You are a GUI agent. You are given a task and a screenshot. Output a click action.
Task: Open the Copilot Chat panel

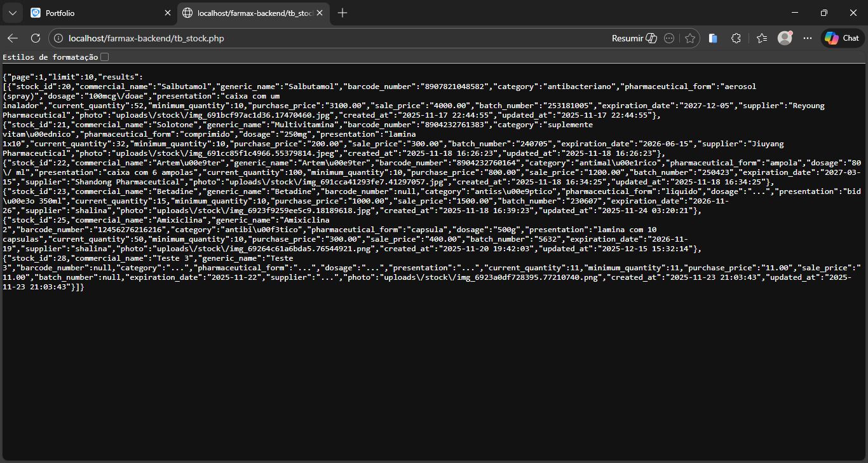(842, 38)
